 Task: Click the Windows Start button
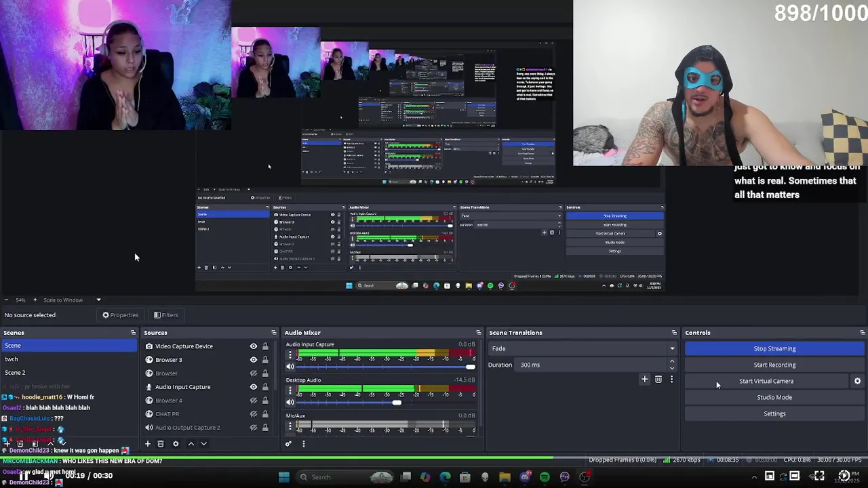tap(284, 477)
